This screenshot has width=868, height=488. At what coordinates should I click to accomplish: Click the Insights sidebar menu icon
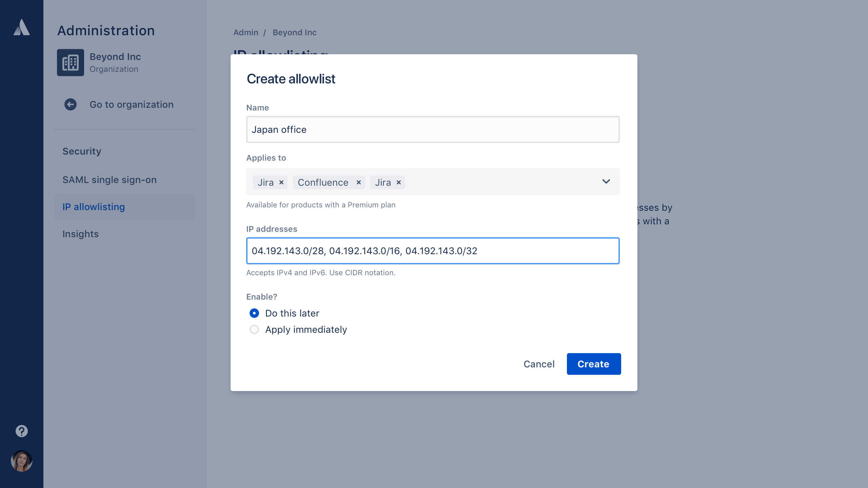[x=80, y=233]
